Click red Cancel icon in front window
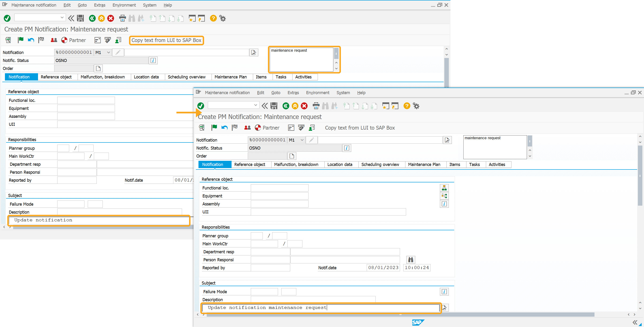Screen dimensions: 644x327 pos(304,106)
